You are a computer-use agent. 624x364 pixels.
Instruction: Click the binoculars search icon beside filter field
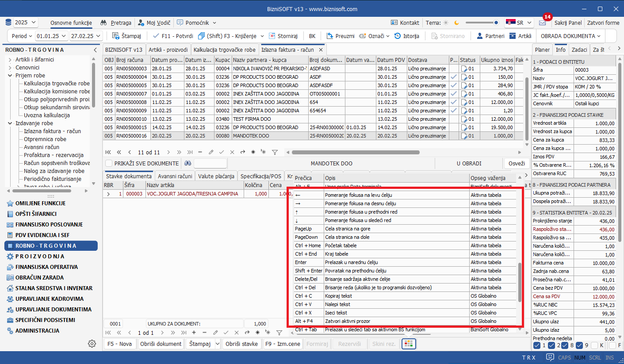pyautogui.click(x=188, y=163)
